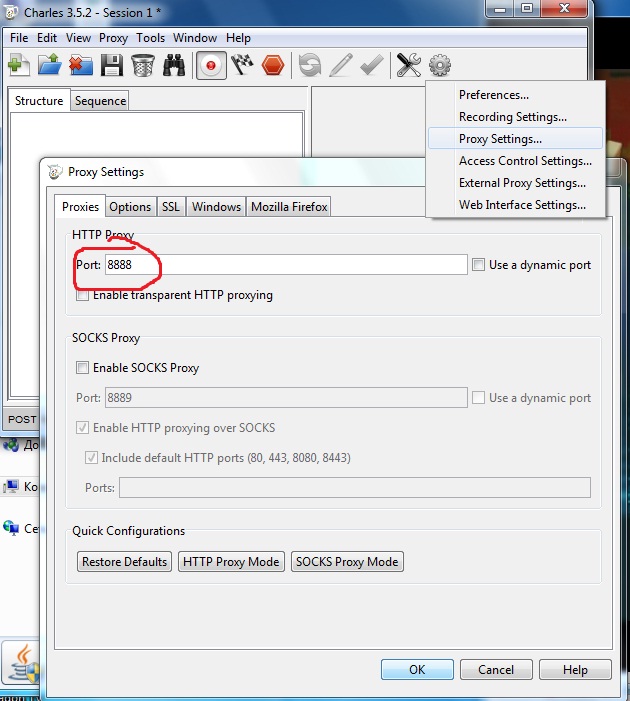The image size is (630, 701).
Task: Select External Proxy Settings... menu entry
Action: coord(515,182)
